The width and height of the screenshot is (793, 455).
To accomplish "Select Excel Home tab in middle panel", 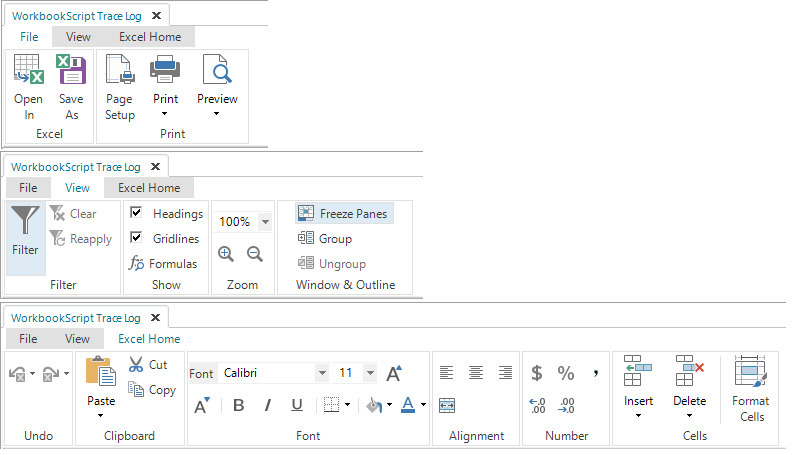I will tap(149, 188).
